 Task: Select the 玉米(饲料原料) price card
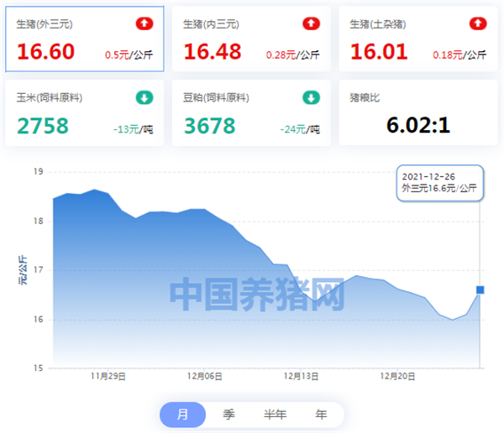pyautogui.click(x=85, y=113)
